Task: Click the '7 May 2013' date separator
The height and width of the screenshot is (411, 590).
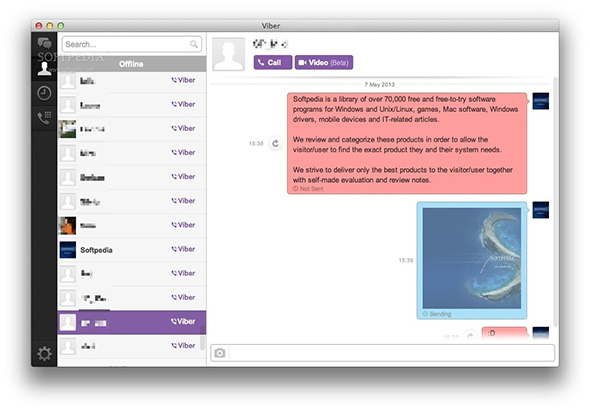Action: (x=379, y=84)
